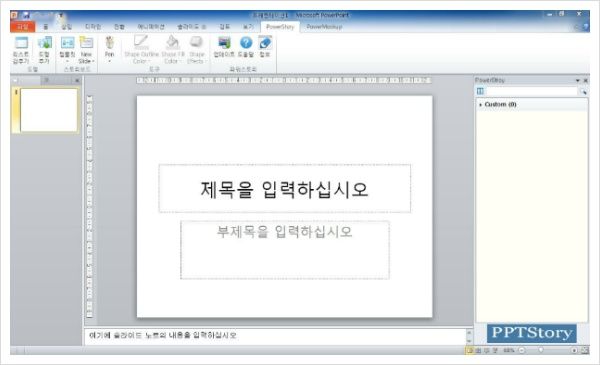This screenshot has height=365, width=600.
Task: Close the PowerStory side panel
Action: (585, 81)
